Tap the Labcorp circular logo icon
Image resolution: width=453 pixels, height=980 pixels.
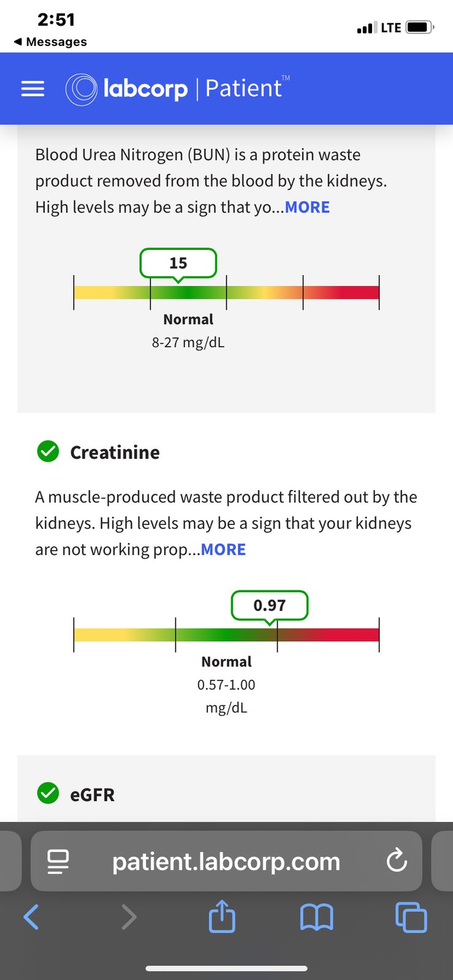coord(81,89)
